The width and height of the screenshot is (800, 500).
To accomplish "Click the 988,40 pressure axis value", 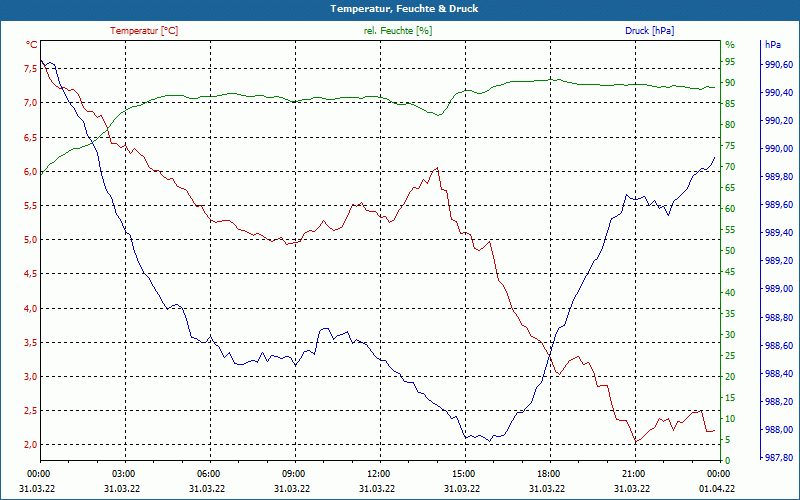I will pyautogui.click(x=779, y=374).
